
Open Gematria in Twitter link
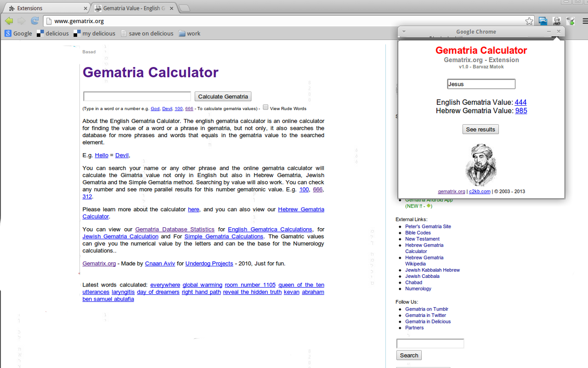pos(425,316)
